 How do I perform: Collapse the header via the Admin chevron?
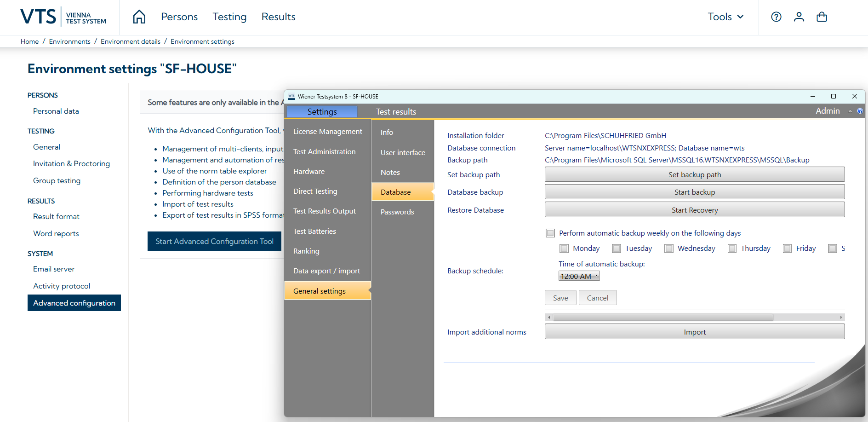pos(851,111)
